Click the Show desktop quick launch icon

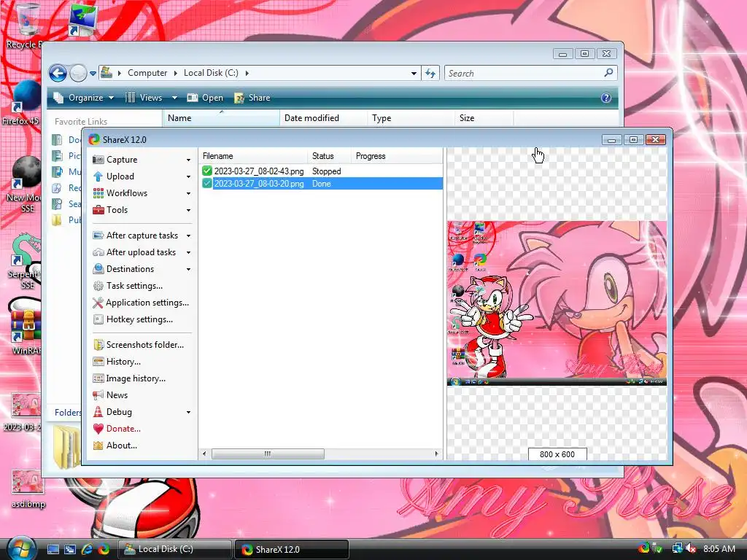(53, 549)
